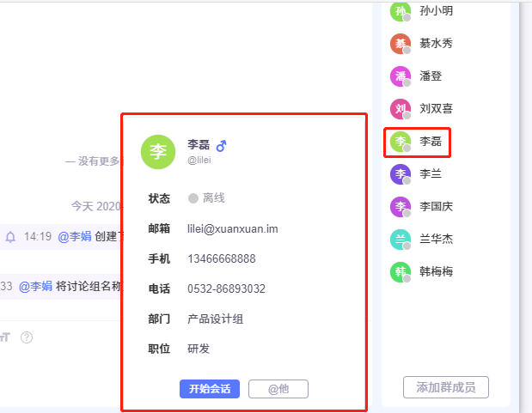Click the email lilei@xuanxuan.im
Image resolution: width=532 pixels, height=413 pixels.
(x=232, y=228)
